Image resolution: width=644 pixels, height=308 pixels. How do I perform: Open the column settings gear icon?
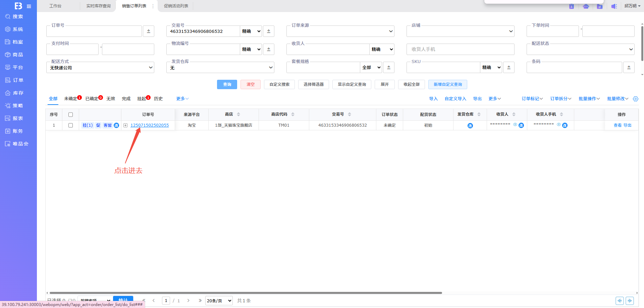pos(635,99)
